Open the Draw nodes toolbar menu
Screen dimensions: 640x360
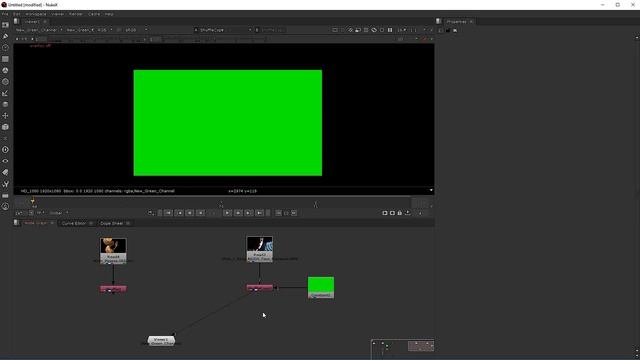click(x=5, y=37)
